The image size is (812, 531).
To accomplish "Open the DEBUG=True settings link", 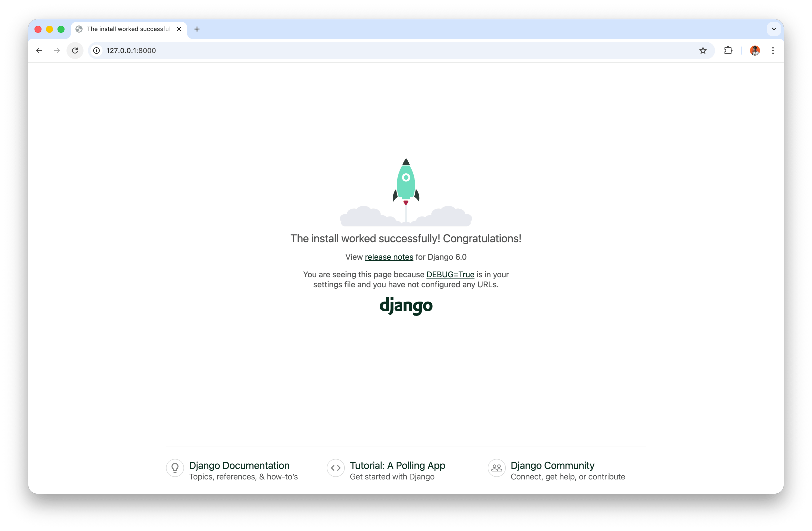I will click(x=450, y=274).
